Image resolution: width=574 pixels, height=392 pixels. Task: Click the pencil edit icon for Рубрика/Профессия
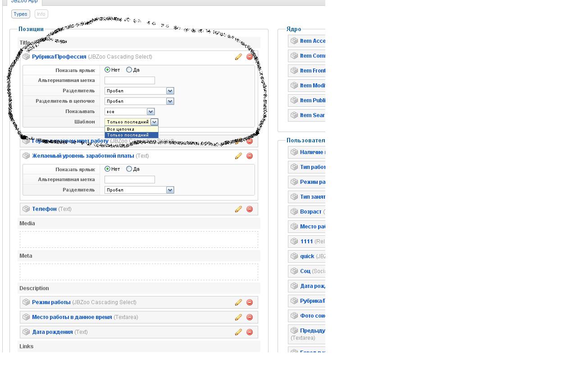click(238, 57)
